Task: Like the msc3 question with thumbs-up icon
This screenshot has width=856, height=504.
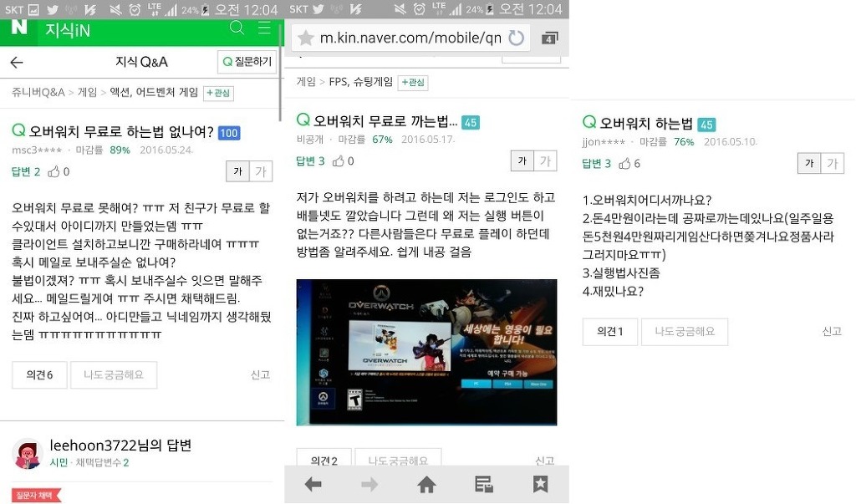Action: [x=53, y=171]
